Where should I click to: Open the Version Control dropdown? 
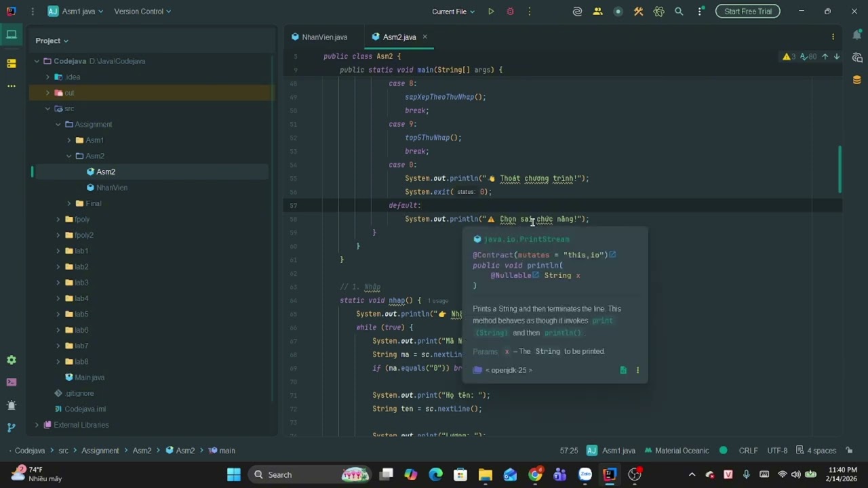142,12
